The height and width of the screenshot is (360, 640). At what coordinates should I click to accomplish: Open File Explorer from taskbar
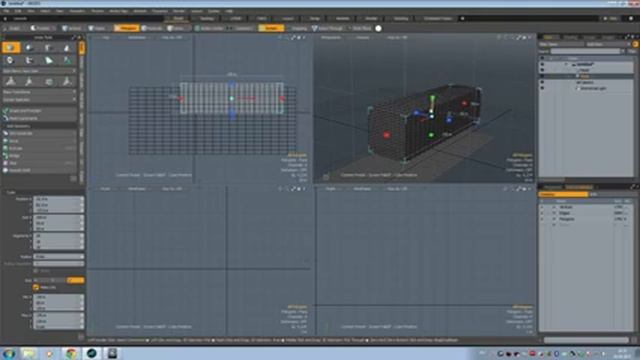29,353
